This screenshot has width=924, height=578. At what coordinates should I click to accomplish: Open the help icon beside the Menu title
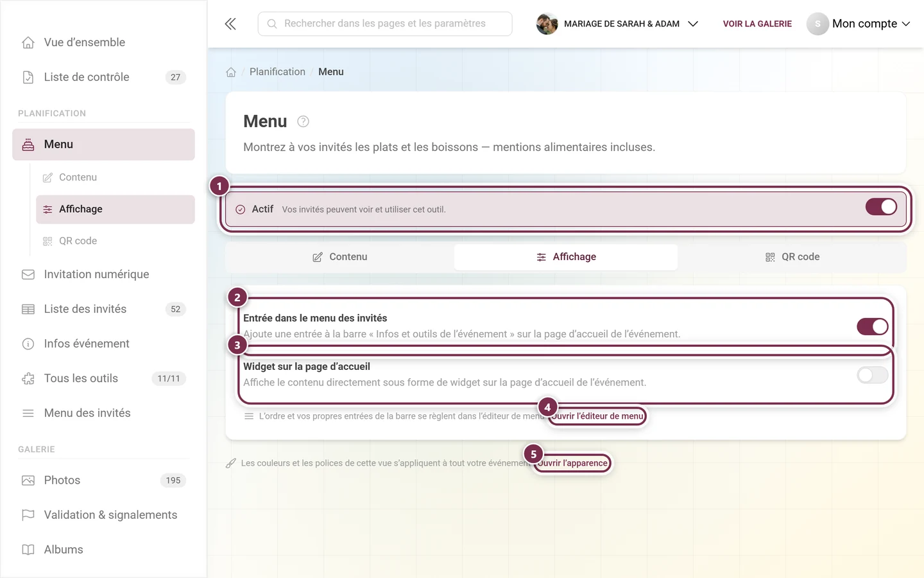(x=304, y=121)
